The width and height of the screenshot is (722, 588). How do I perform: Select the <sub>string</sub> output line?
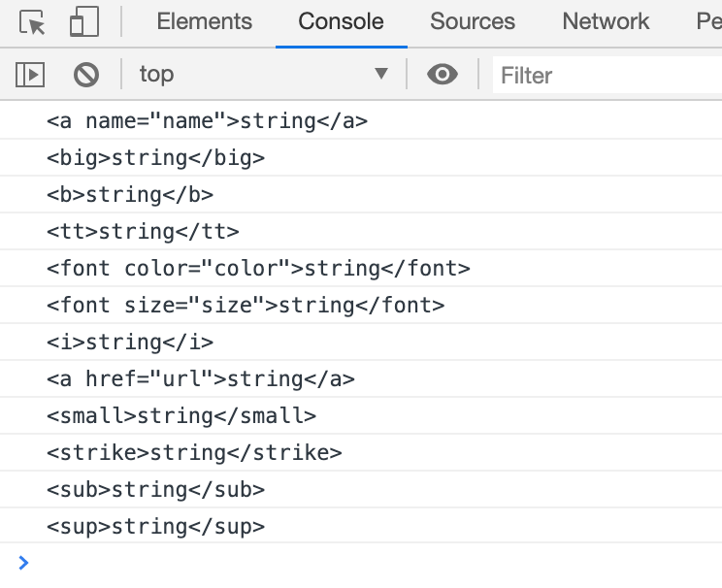(361, 489)
